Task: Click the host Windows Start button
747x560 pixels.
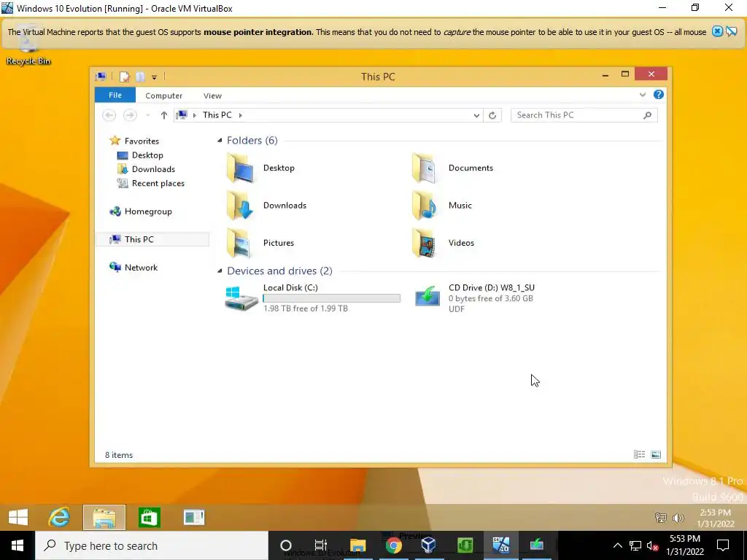Action: point(18,545)
